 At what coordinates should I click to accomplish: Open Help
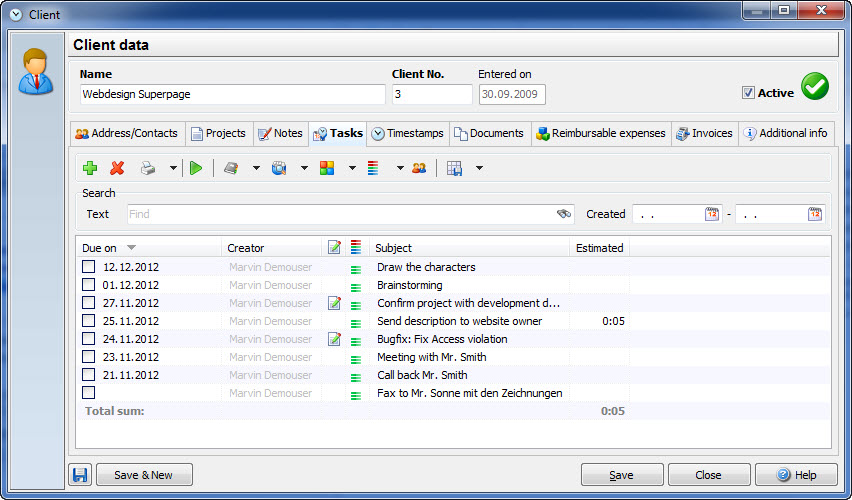click(796, 474)
